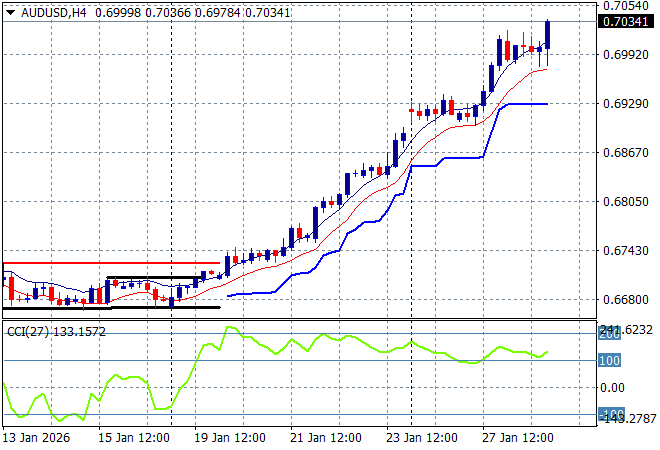Image resolution: width=660 pixels, height=450 pixels.
Task: Click the 23 Jan 12:00 time label
Action: pyautogui.click(x=423, y=437)
